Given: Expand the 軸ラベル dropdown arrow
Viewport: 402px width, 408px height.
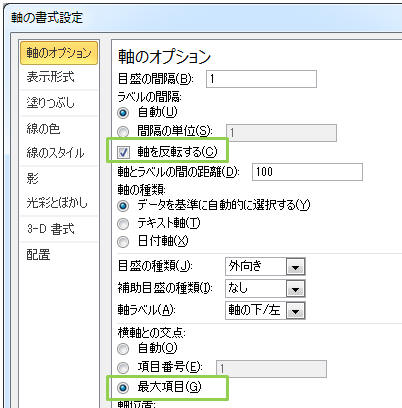Looking at the screenshot, I should 295,311.
